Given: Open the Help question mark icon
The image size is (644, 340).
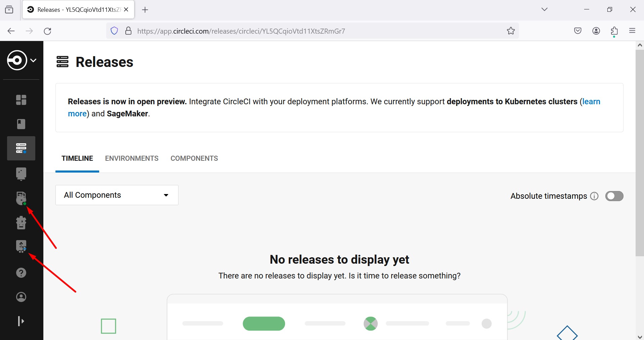Looking at the screenshot, I should 21,273.
